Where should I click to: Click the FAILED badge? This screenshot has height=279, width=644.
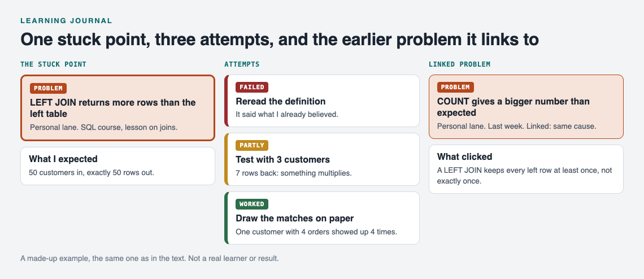252,87
